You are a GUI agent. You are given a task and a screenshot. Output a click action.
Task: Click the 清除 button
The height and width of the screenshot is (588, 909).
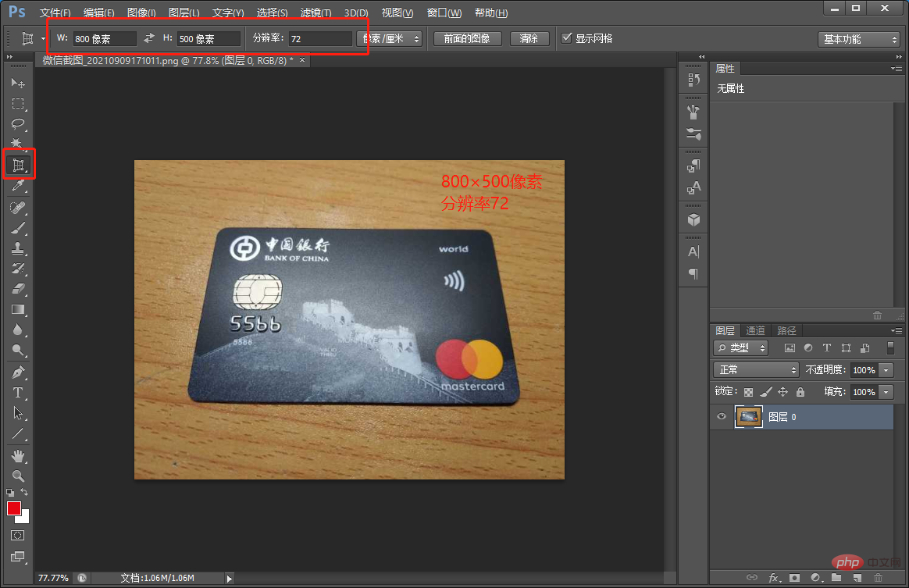tap(529, 39)
